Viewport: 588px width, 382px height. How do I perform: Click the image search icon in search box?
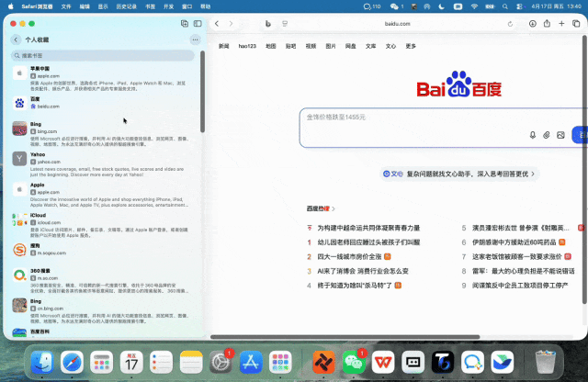(560, 135)
